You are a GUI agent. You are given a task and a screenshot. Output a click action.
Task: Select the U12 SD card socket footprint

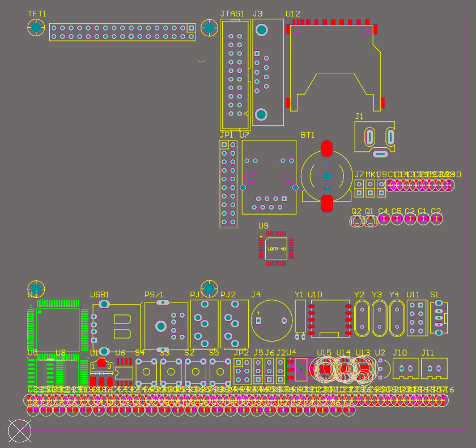click(x=335, y=65)
